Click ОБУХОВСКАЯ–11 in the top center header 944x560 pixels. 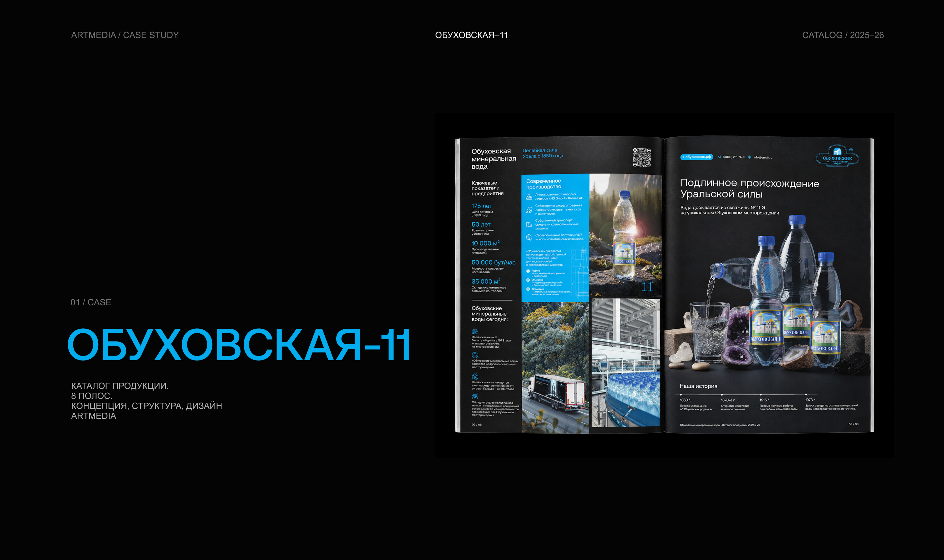coord(471,35)
